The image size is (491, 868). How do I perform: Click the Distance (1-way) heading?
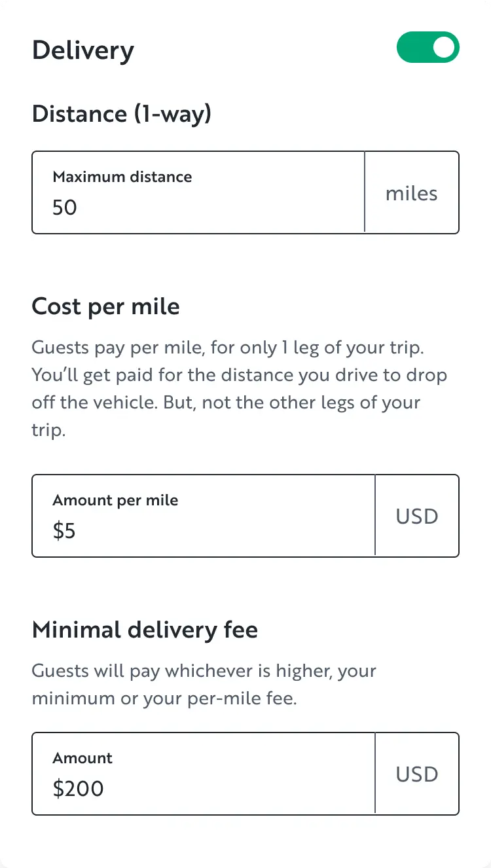point(122,114)
